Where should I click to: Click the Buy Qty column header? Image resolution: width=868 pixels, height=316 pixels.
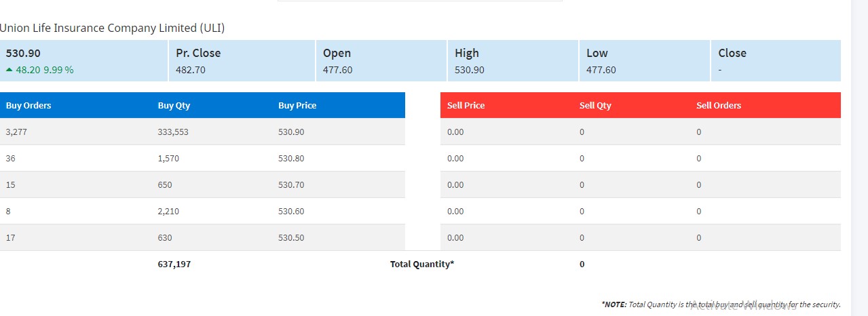(174, 105)
